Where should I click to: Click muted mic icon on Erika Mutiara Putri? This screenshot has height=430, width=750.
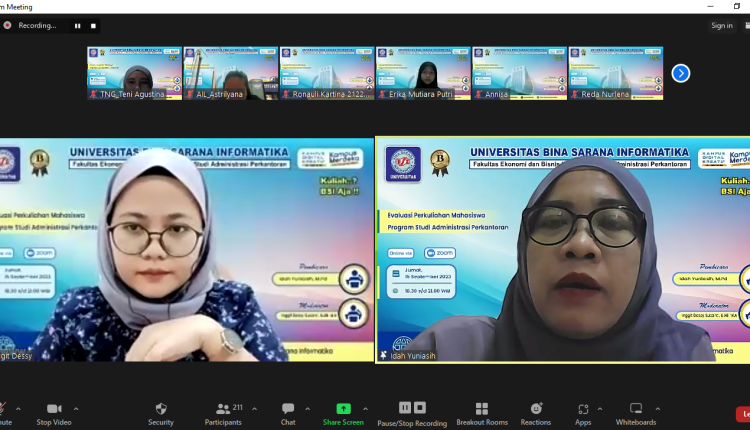(383, 94)
